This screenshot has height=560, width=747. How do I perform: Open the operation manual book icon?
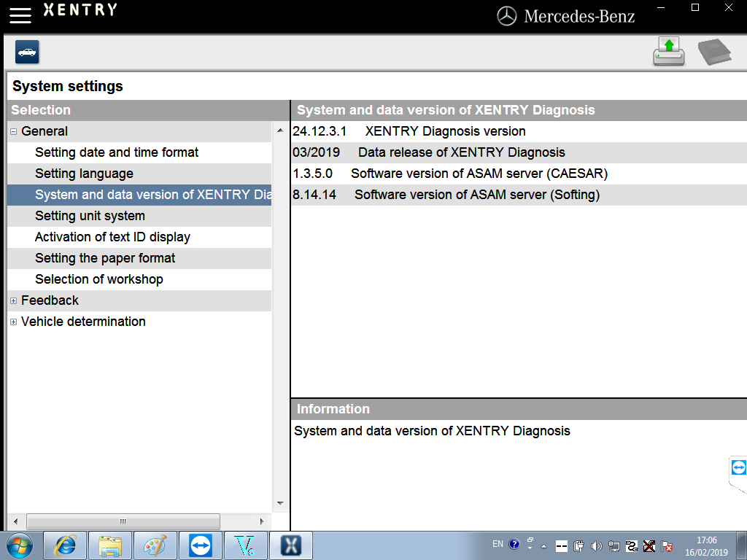point(716,51)
